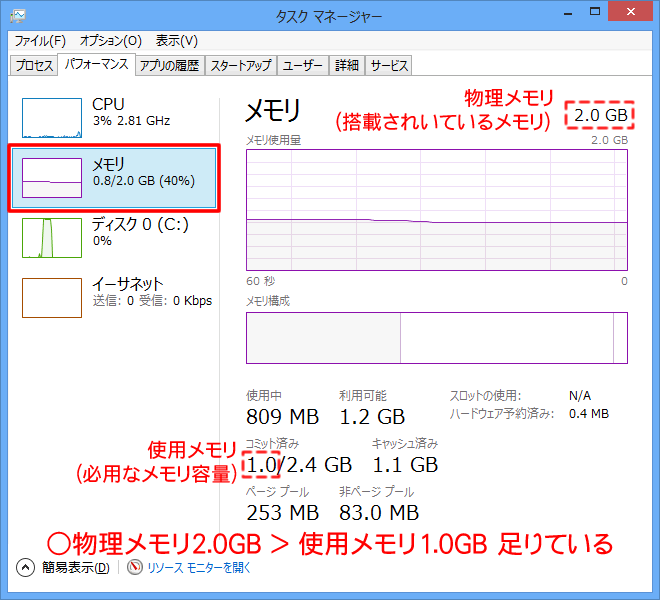Click the 利用可能 1.2 GB value
The height and width of the screenshot is (600, 660).
(372, 417)
